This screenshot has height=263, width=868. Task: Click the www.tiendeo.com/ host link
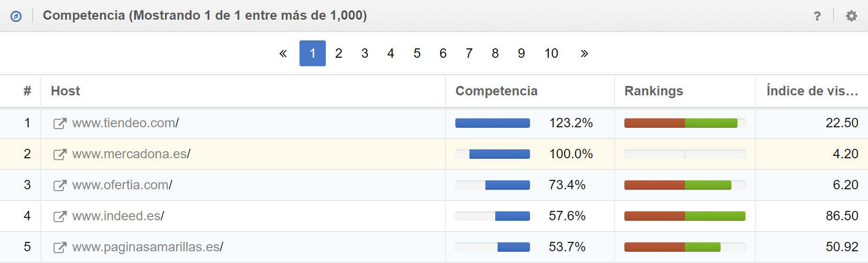[x=125, y=123]
